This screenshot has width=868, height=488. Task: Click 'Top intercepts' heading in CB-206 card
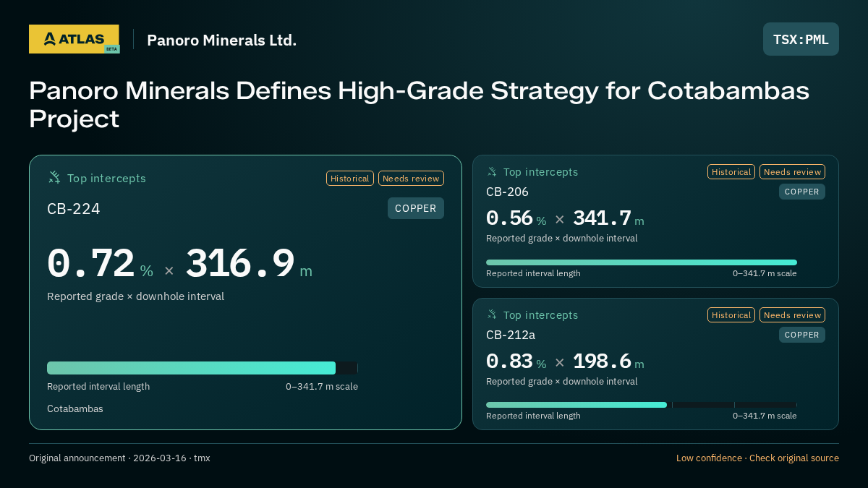[540, 172]
